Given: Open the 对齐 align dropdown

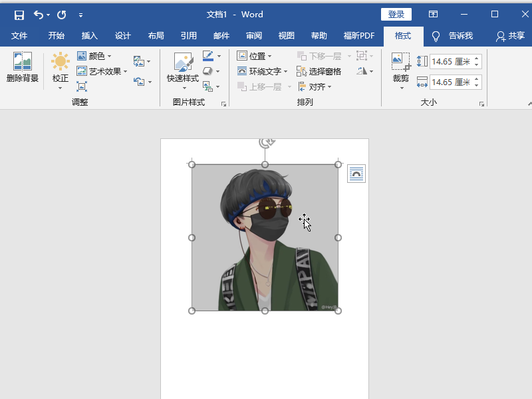Looking at the screenshot, I should [315, 87].
